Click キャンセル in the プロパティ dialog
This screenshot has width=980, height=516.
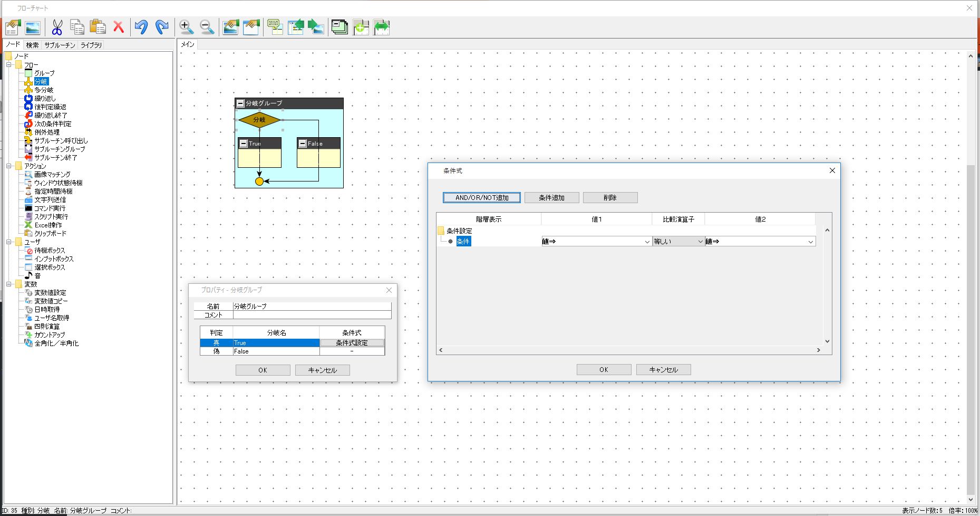tap(322, 370)
